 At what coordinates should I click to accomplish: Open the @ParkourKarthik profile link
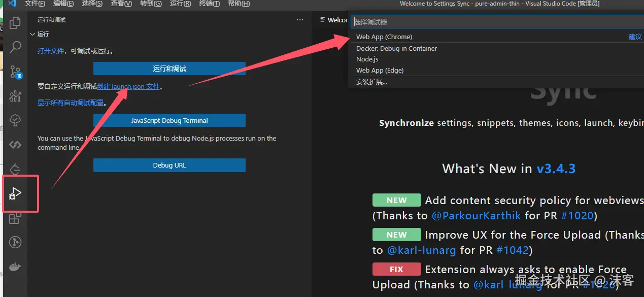[x=476, y=216]
